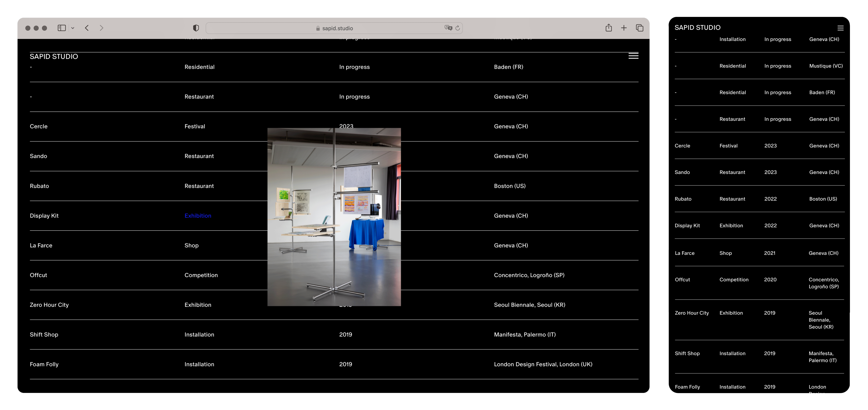Open the mobile view hamburger menu
This screenshot has height=410, width=868.
click(x=840, y=28)
